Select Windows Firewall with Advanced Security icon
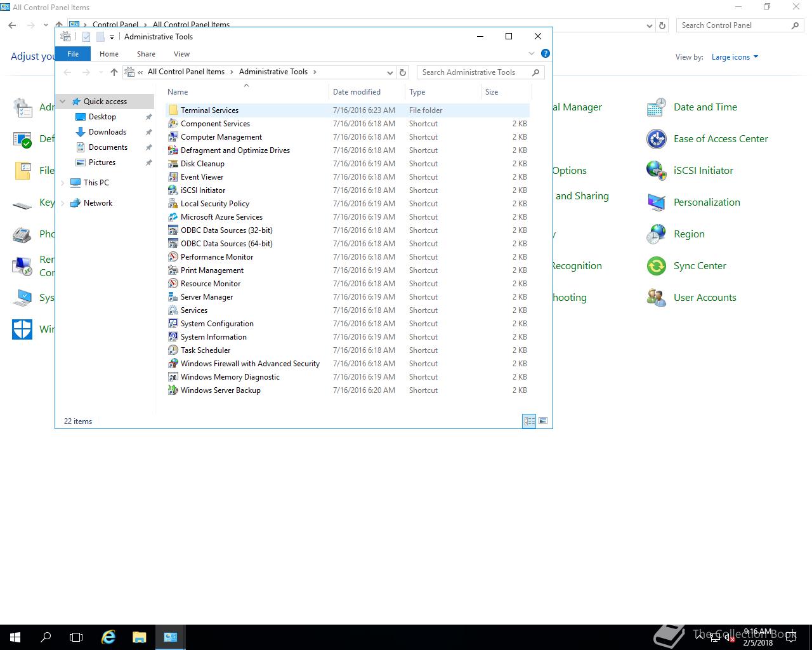 tap(173, 364)
